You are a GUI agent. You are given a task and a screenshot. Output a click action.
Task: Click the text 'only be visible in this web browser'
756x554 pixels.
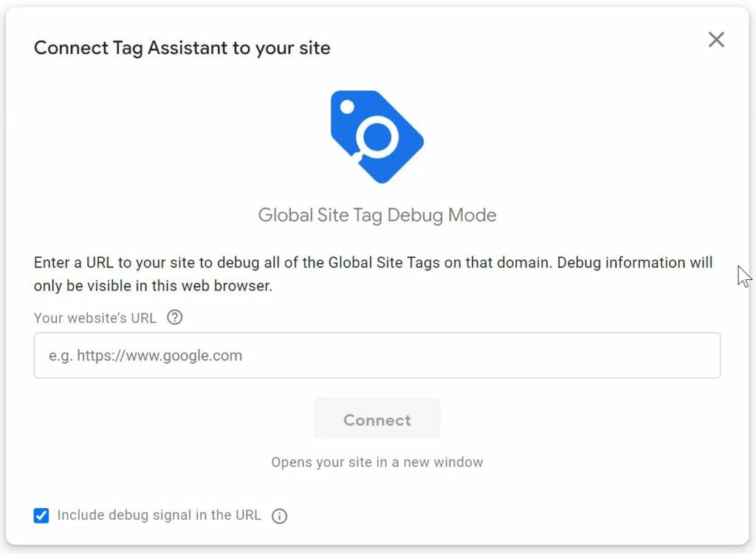pos(152,286)
